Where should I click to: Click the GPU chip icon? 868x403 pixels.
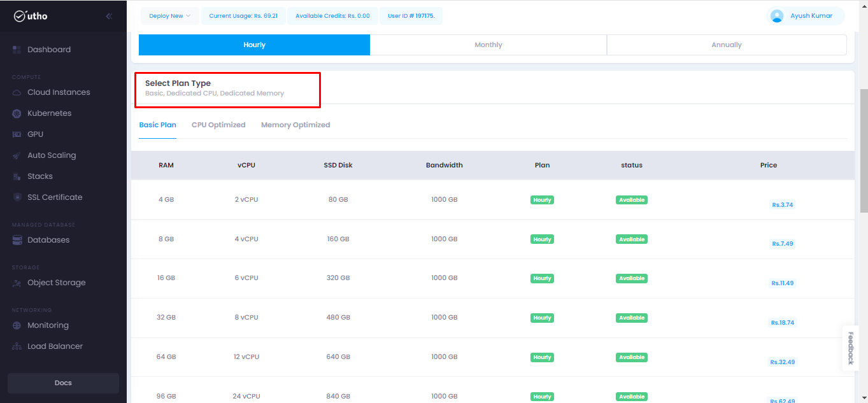point(17,134)
